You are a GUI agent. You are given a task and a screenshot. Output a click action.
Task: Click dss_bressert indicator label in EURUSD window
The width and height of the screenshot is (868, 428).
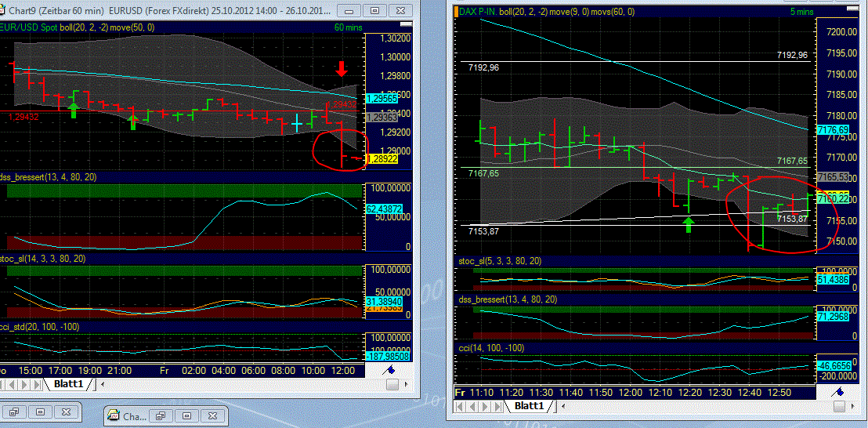click(x=49, y=176)
